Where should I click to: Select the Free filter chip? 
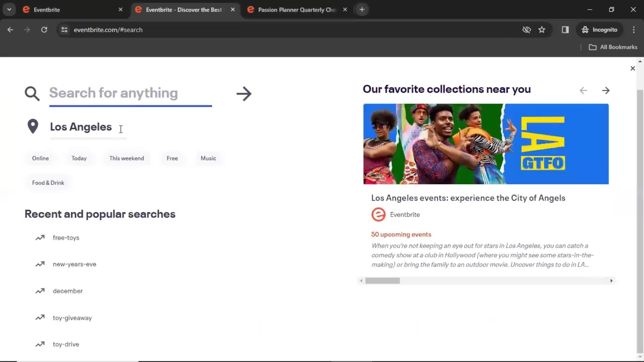pos(172,158)
